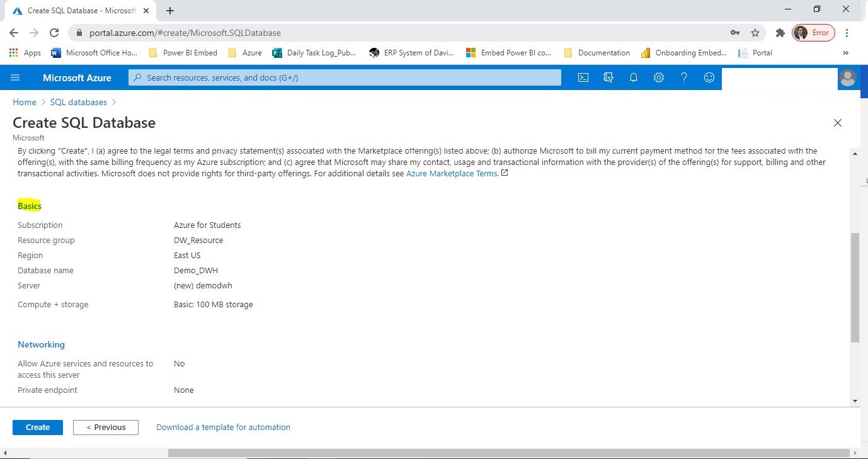Select the DW_Resource resource group value
Viewport: 868px width, 459px height.
pos(198,240)
